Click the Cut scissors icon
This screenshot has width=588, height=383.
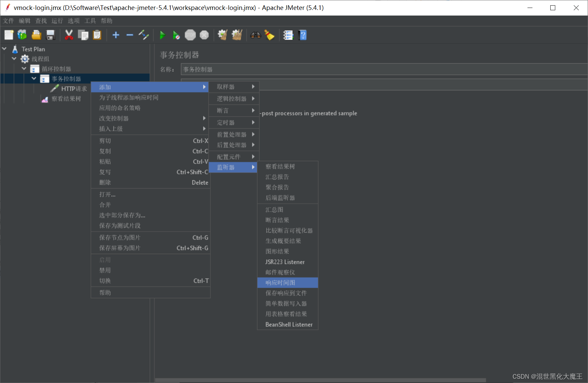69,35
